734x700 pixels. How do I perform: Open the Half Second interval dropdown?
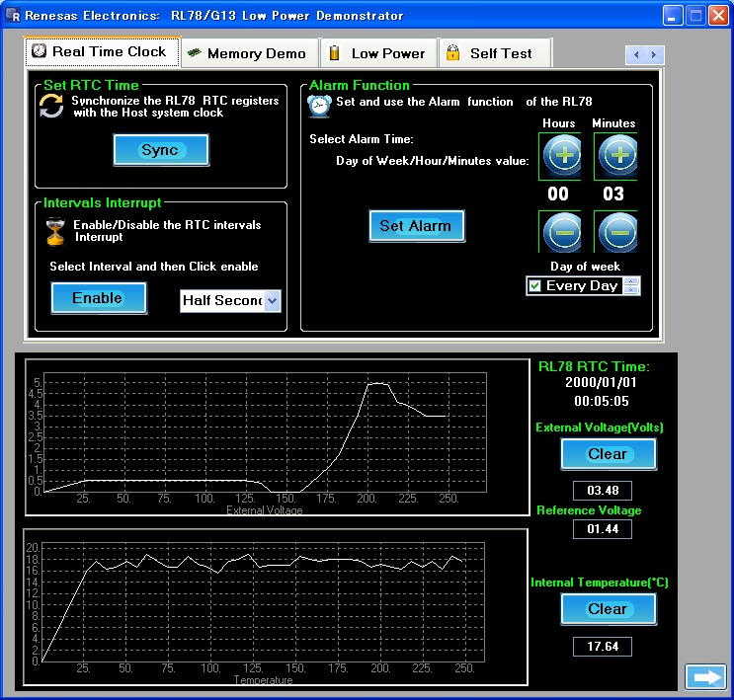click(x=273, y=301)
